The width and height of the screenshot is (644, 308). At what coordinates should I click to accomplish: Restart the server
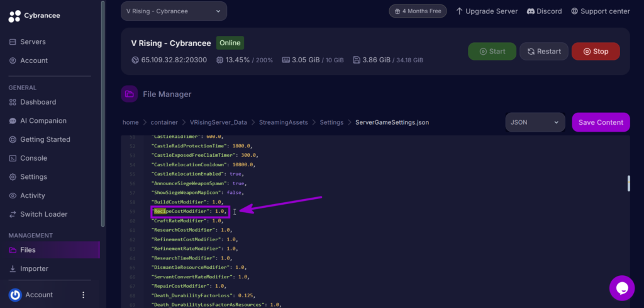click(x=544, y=52)
